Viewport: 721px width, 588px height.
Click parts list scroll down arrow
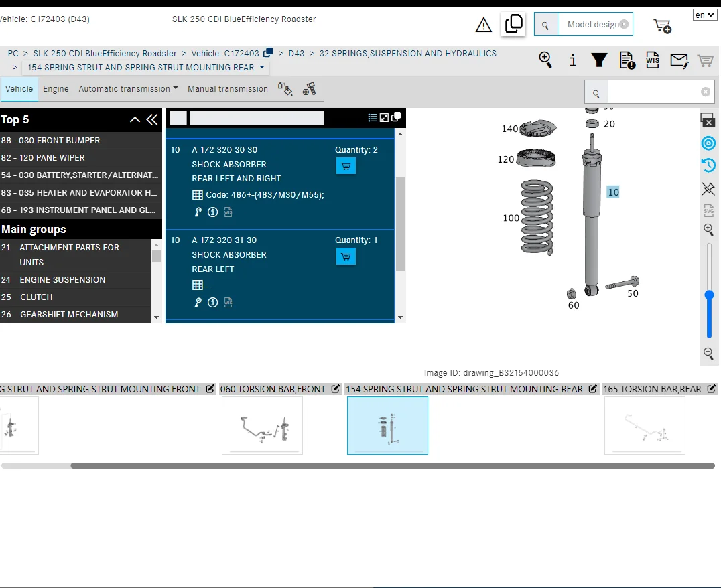coord(400,317)
